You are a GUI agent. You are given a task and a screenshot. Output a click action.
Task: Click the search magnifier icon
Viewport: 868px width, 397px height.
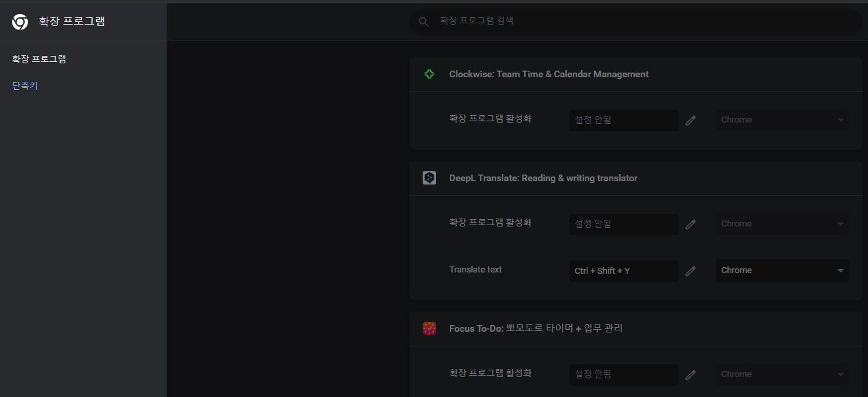pos(423,22)
